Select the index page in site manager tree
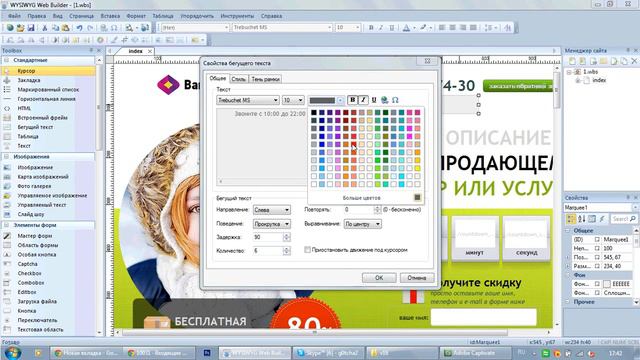 (x=599, y=80)
